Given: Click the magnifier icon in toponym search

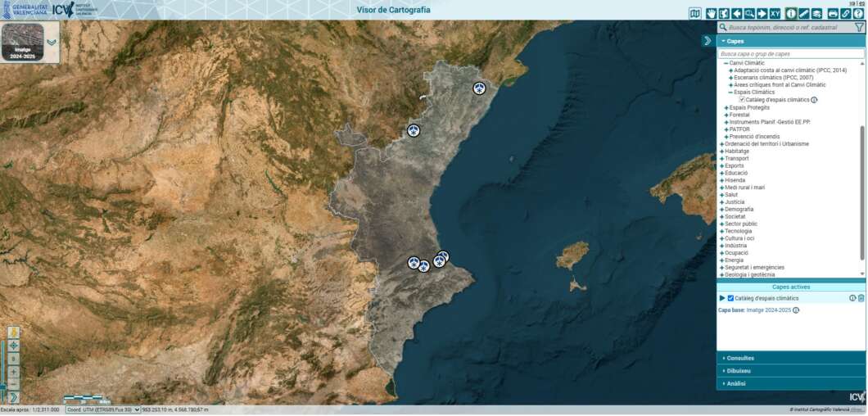Looking at the screenshot, I should coord(722,27).
